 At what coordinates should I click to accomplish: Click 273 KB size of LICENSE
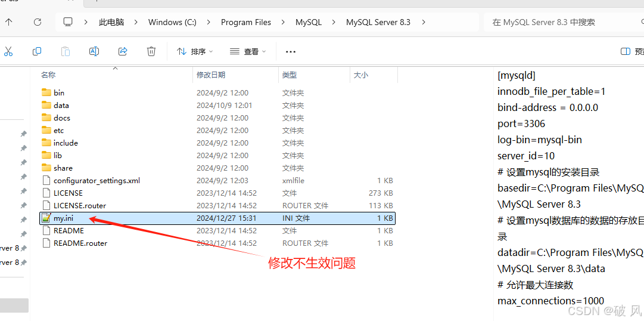coord(381,193)
